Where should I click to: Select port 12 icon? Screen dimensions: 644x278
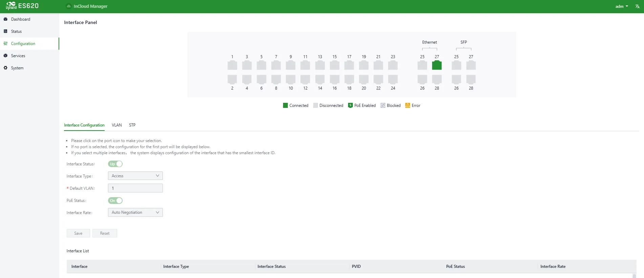[x=305, y=79]
